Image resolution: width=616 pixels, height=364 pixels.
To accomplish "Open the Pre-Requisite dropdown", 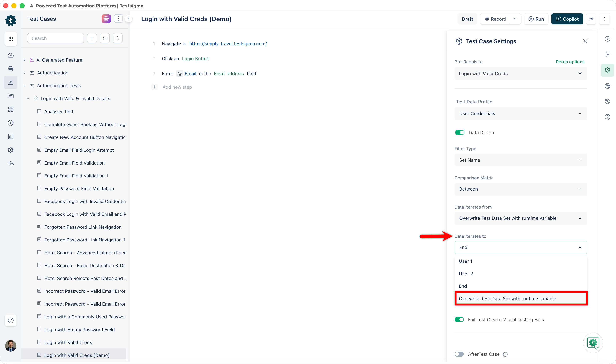I will pos(521,74).
